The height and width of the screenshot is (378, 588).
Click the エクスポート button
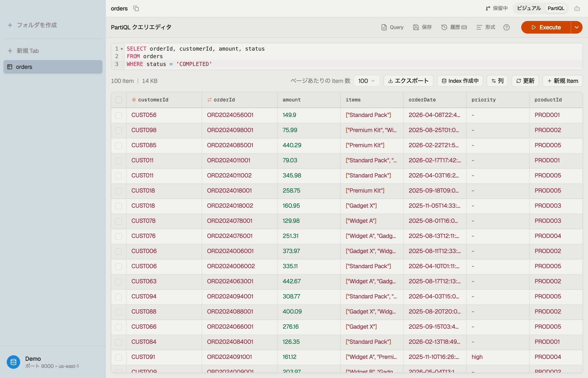408,81
